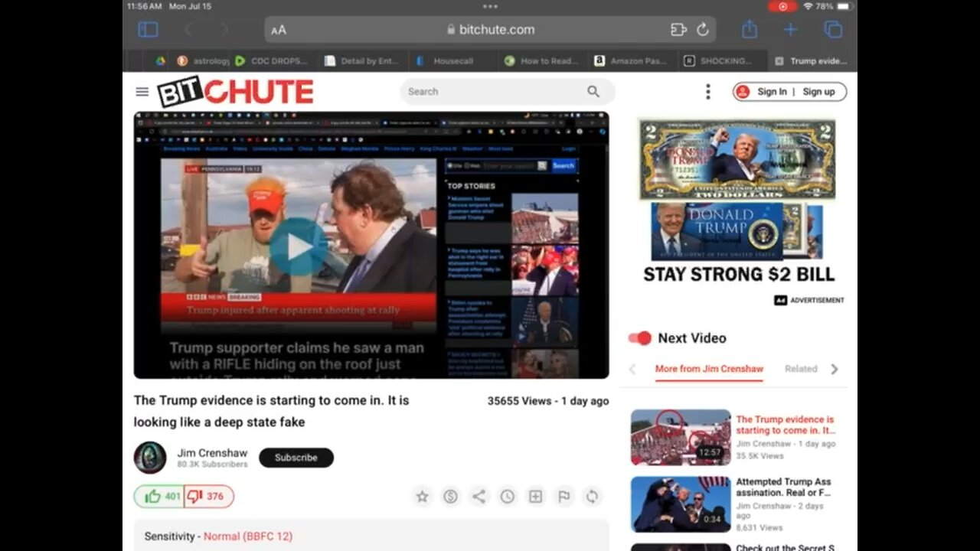Click the 'Attempted Trump Ass assination' video title

click(783, 487)
